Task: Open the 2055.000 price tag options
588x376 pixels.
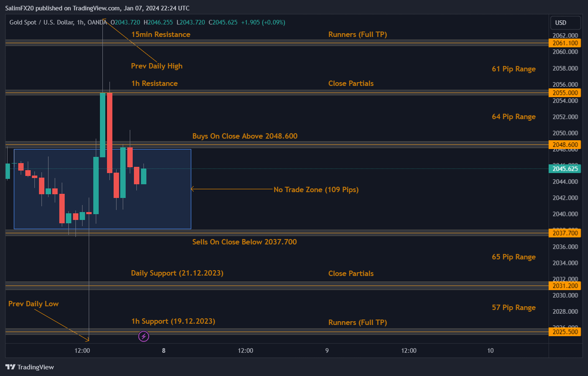Action: tap(565, 93)
